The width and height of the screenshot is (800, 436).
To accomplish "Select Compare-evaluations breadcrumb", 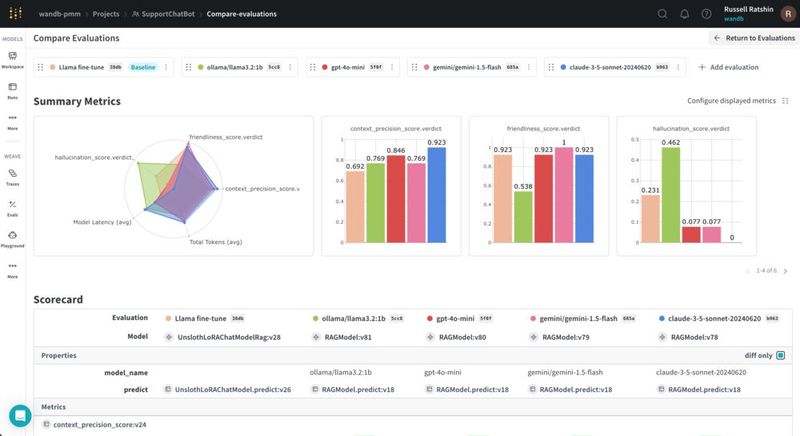I will click(241, 14).
